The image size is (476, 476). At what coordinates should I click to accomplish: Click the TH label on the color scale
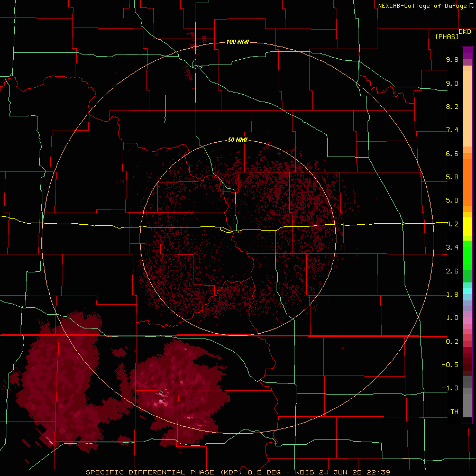[454, 412]
